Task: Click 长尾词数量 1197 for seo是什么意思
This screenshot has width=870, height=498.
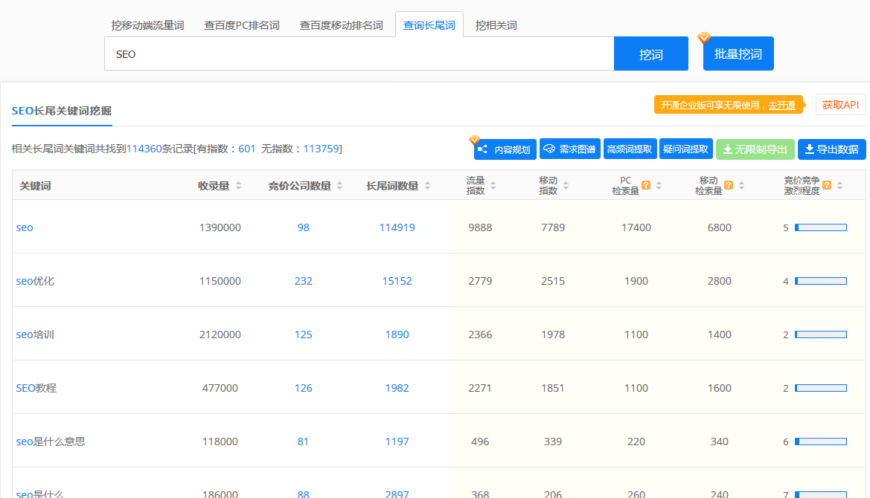Action: [397, 441]
